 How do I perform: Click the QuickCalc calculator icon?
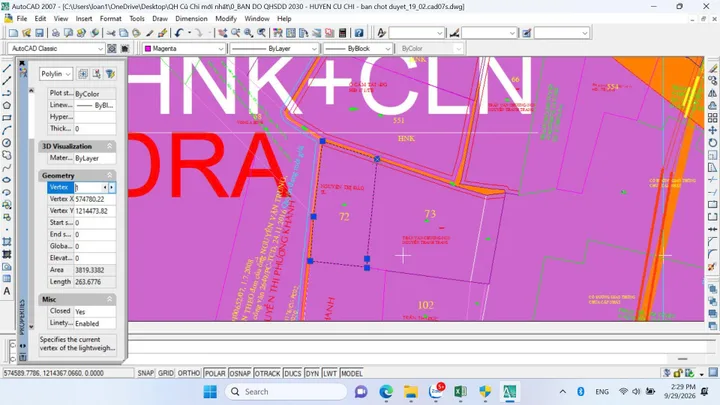pos(342,33)
